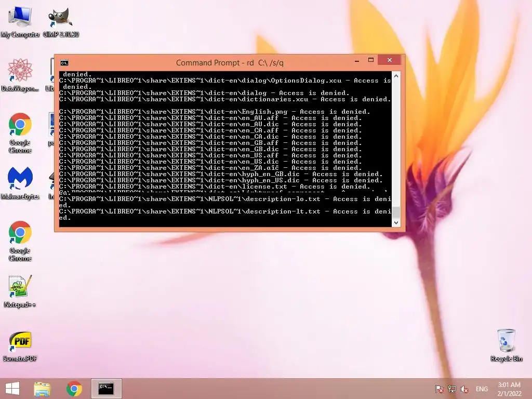Image resolution: width=532 pixels, height=399 pixels.
Task: Click the en_US.aff output line
Action: [210, 155]
